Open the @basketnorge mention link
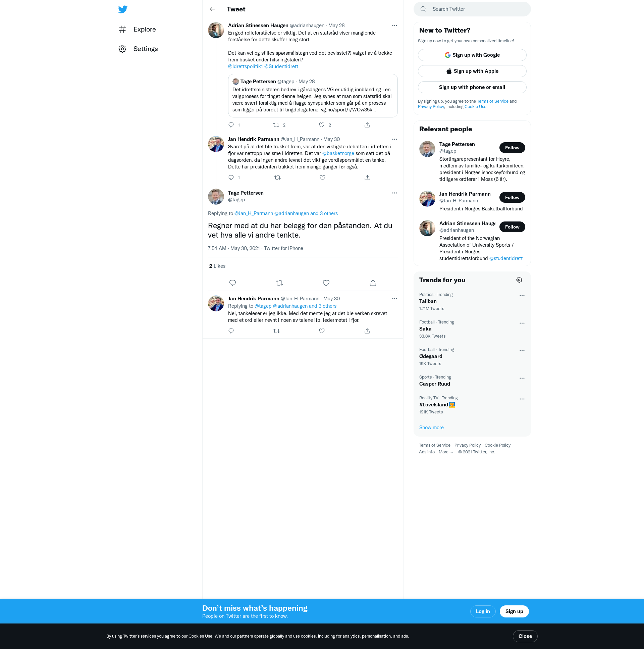 point(338,153)
